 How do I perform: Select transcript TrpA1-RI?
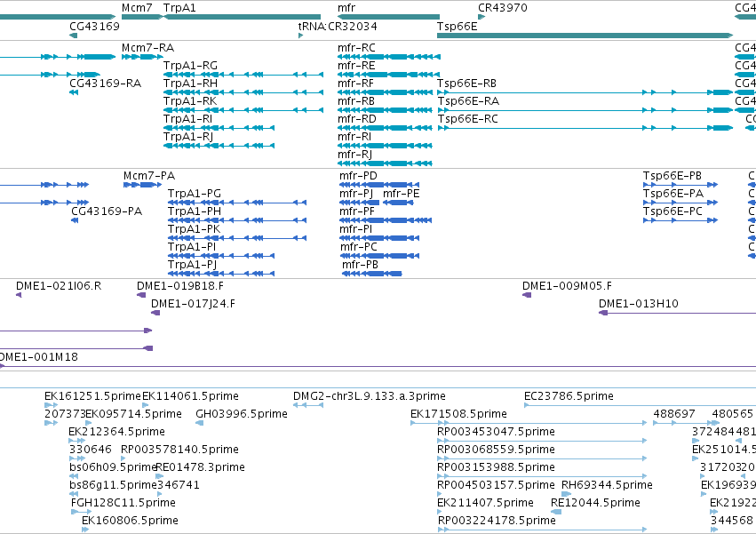coord(219,128)
